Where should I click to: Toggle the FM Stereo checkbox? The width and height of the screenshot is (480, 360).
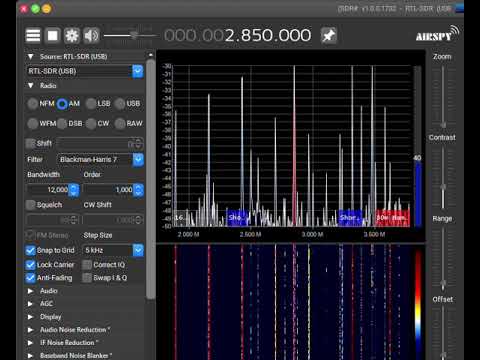(30, 235)
